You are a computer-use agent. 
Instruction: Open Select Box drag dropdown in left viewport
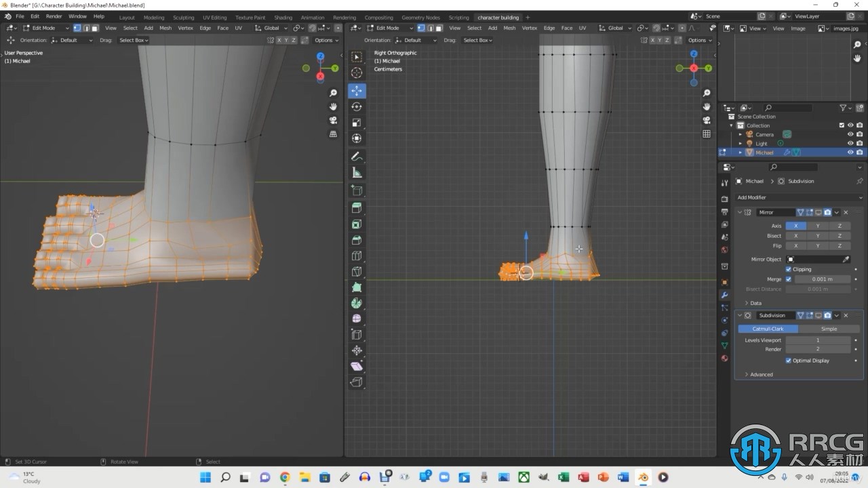[x=134, y=40]
